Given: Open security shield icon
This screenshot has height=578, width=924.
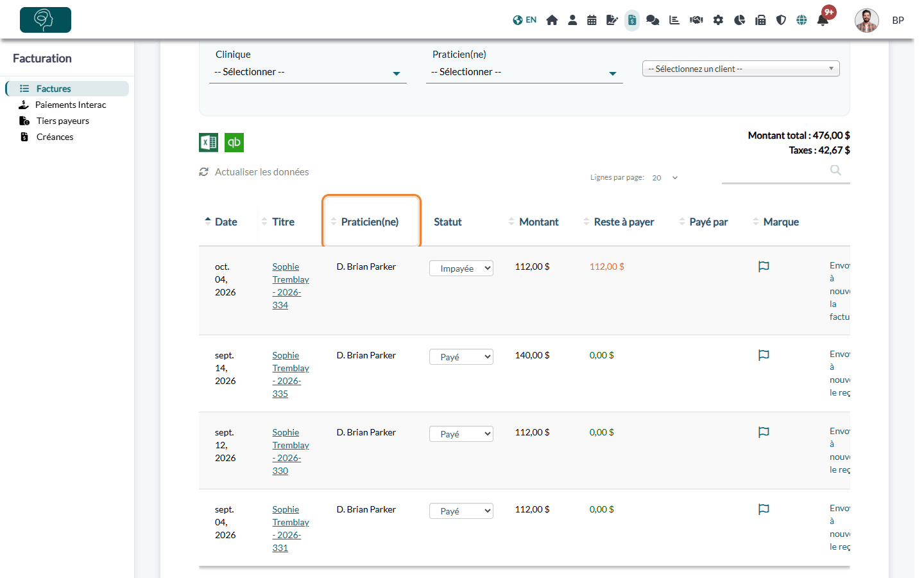Looking at the screenshot, I should click(781, 20).
